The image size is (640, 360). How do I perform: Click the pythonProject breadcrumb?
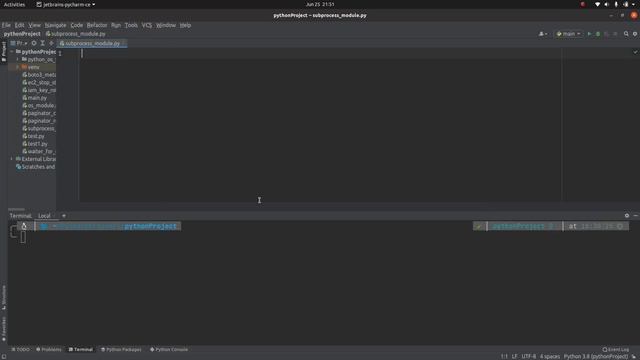coord(22,34)
